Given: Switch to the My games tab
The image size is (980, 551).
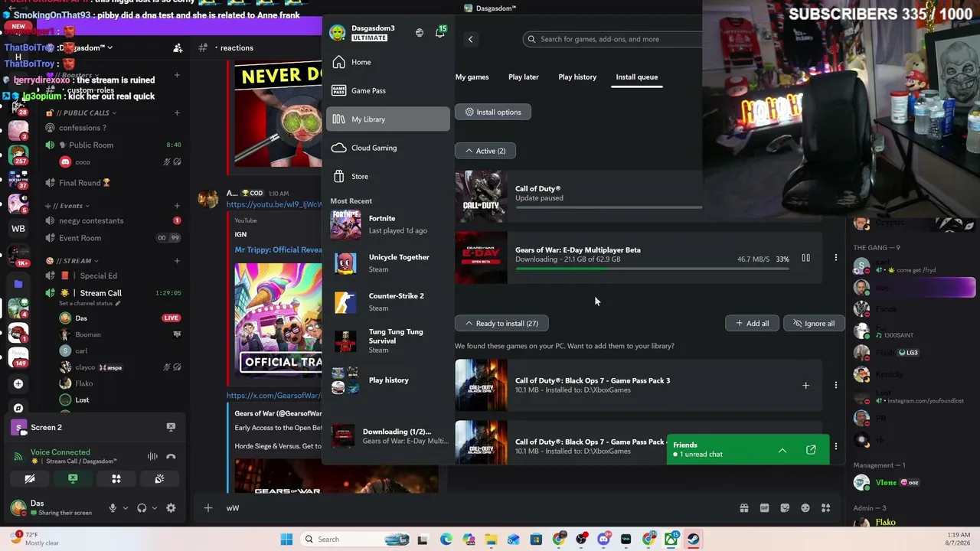Looking at the screenshot, I should [472, 77].
